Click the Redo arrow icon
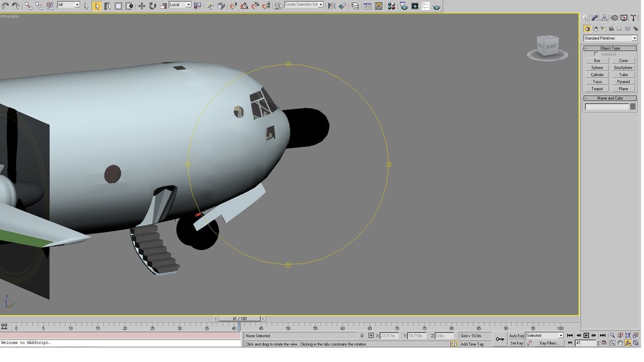644x362 pixels. tap(15, 6)
